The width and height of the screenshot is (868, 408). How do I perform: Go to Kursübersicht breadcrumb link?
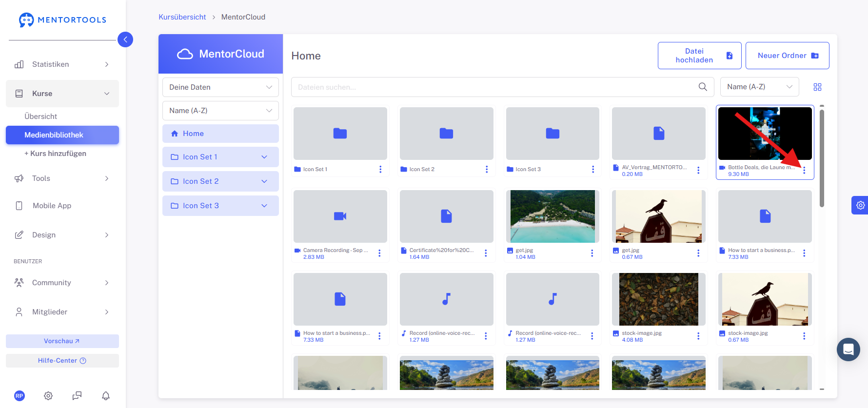pos(182,17)
